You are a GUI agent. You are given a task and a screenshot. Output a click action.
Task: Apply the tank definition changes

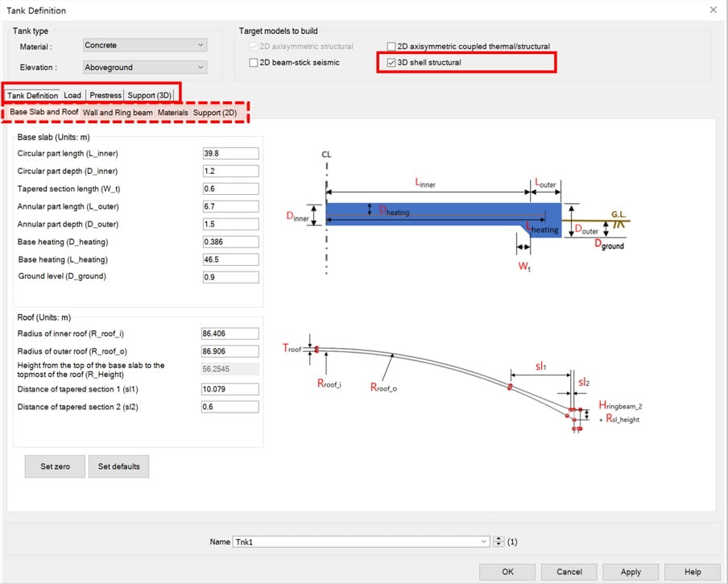(x=631, y=571)
